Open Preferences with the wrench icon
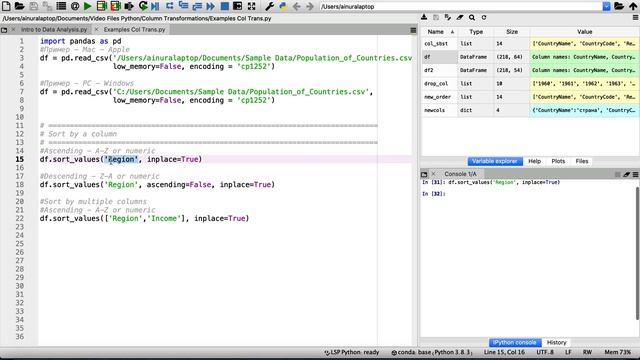 (x=269, y=6)
